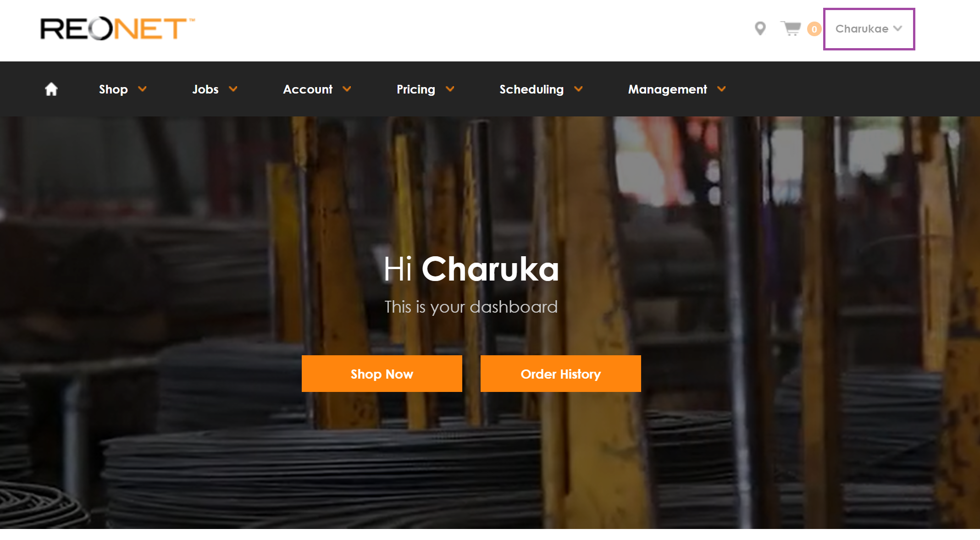Click the chevron beside Management
The width and height of the screenshot is (980, 540).
pos(721,89)
